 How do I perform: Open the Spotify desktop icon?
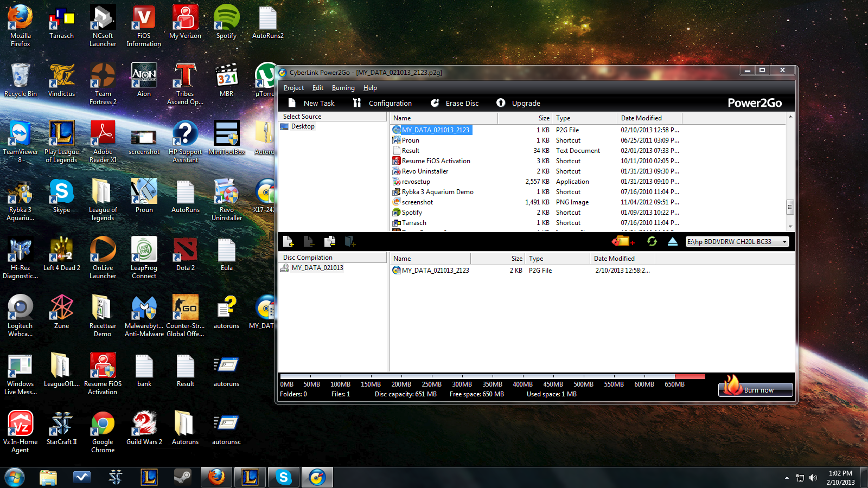[226, 22]
